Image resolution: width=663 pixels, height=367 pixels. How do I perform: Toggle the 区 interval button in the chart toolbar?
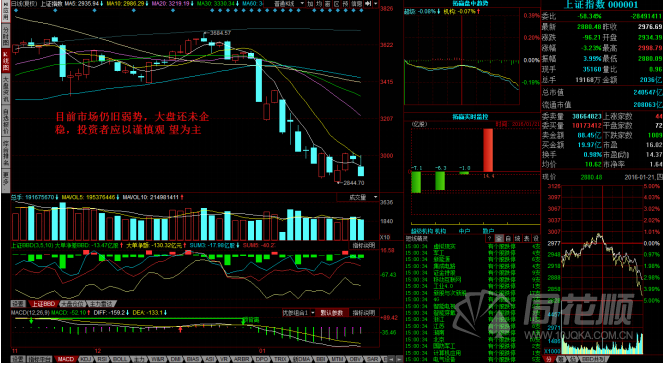click(x=337, y=4)
